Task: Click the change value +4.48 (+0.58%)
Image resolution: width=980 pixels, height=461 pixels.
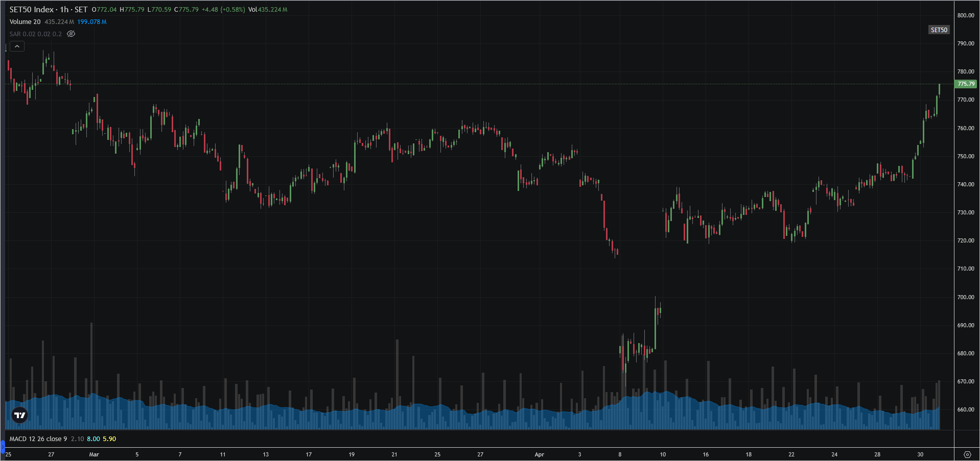Action: click(x=223, y=10)
